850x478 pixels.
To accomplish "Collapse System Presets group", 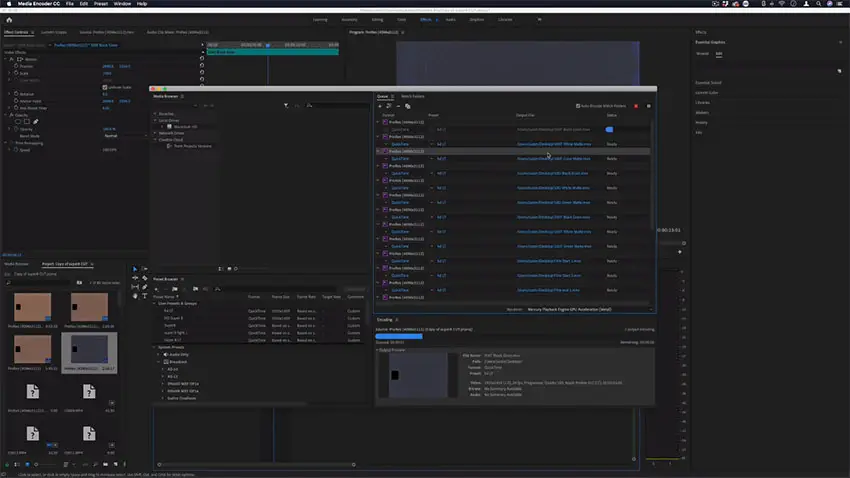I will click(x=154, y=347).
